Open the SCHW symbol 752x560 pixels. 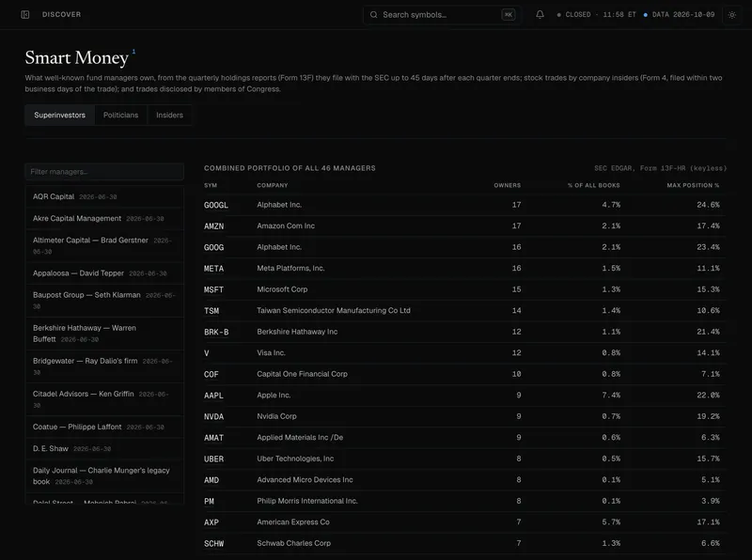[x=214, y=544]
